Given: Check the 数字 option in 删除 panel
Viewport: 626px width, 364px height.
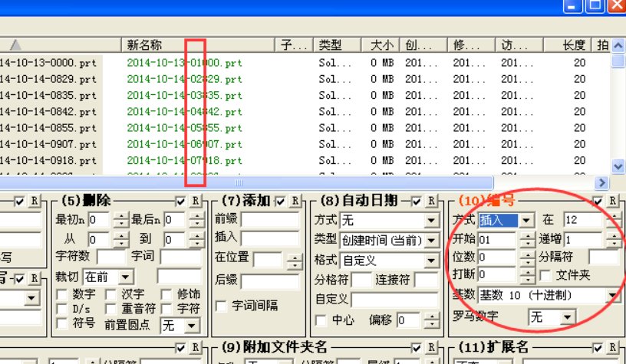Looking at the screenshot, I should [62, 295].
